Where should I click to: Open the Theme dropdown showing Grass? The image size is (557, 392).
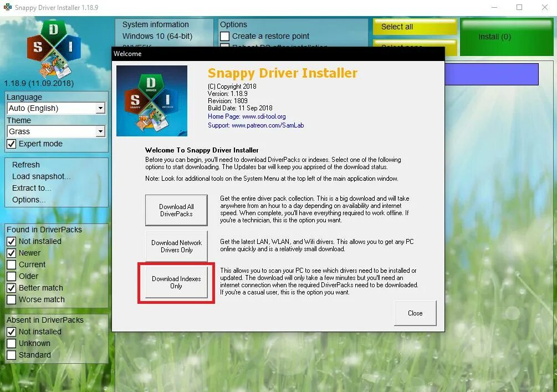56,131
